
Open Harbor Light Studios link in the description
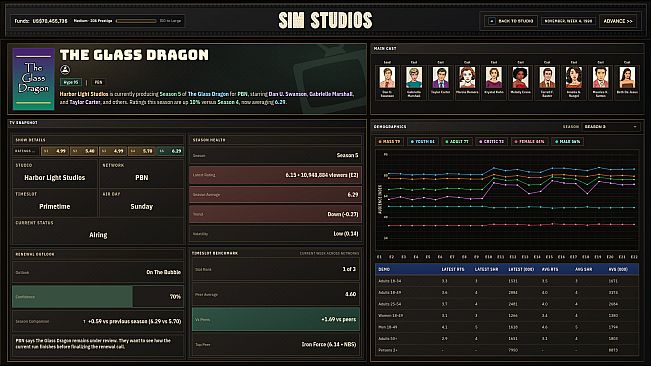[84, 94]
